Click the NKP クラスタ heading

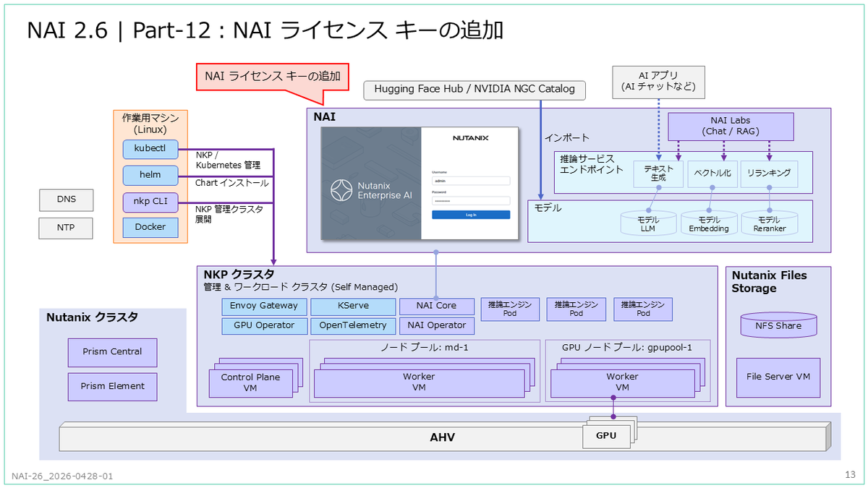pos(239,275)
